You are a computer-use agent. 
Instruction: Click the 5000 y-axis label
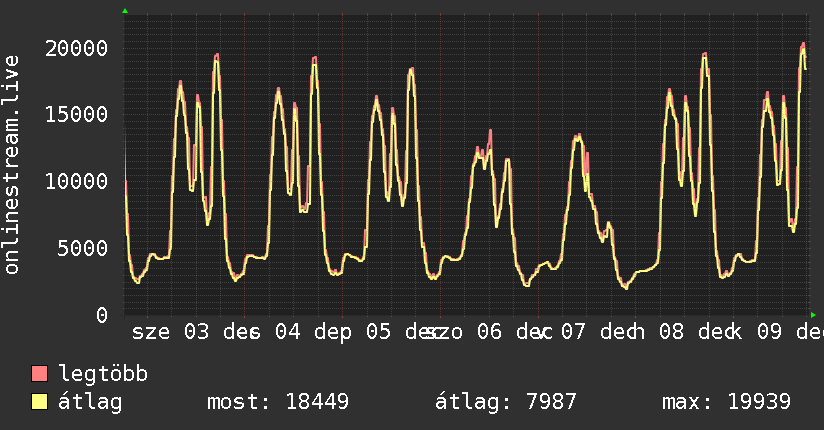pyautogui.click(x=83, y=248)
